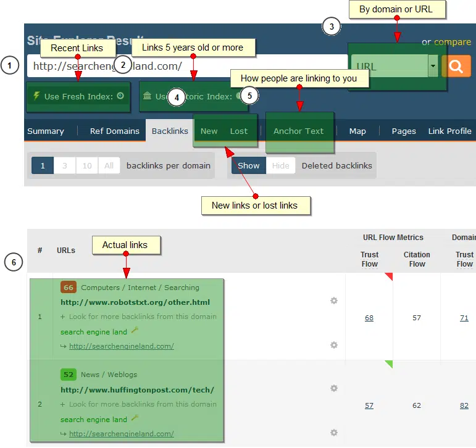476x448 pixels.
Task: Click the 'Computers / Internet / Searching' category text
Action: point(140,288)
